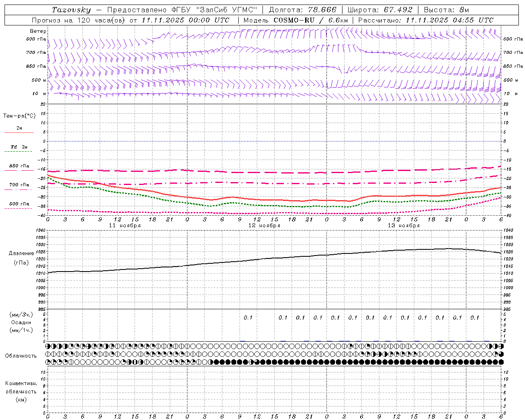Click the black pressure curve line

pyautogui.click(x=275, y=258)
